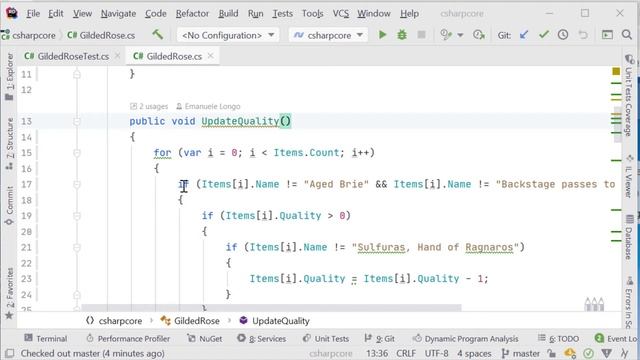Toggle the tool window bars icon
This screenshot has width=640, height=360.
coord(10,353)
